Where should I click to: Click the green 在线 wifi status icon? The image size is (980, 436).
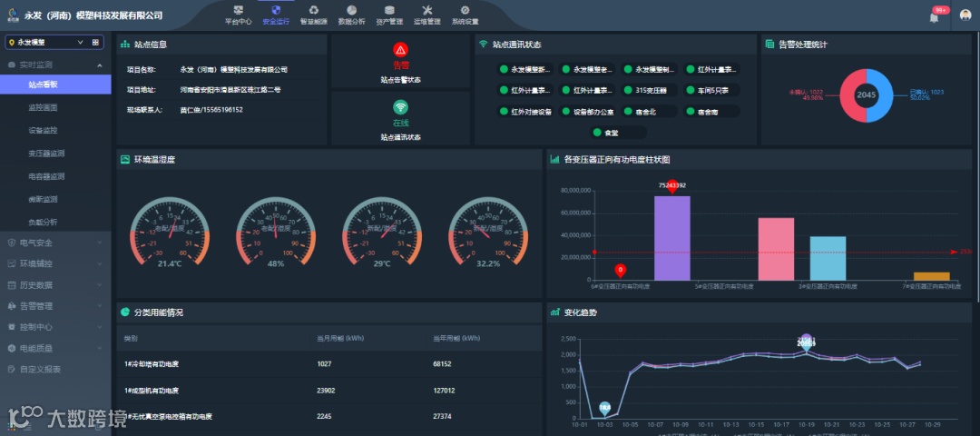(401, 106)
